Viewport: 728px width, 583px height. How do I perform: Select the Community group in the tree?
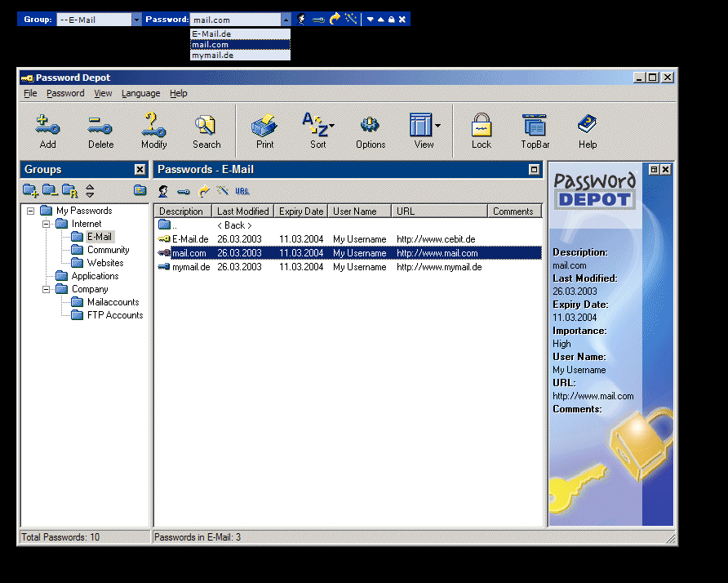(x=109, y=250)
